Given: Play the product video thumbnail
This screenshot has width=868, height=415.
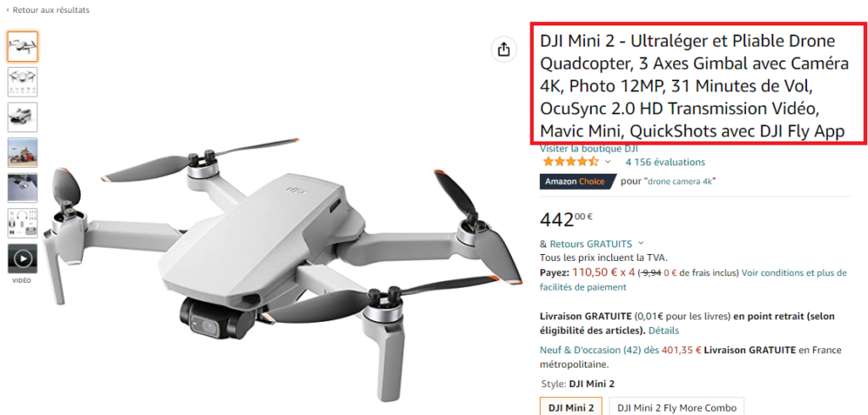Looking at the screenshot, I should [x=23, y=258].
